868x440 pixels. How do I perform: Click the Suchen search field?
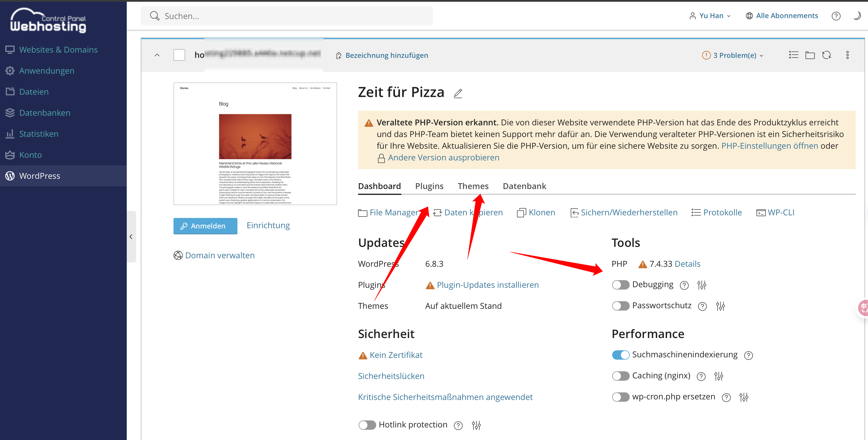click(x=287, y=16)
